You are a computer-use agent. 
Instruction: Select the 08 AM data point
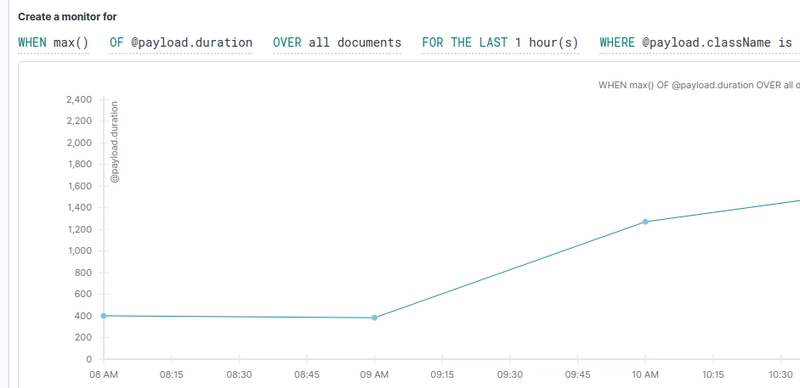pyautogui.click(x=104, y=316)
